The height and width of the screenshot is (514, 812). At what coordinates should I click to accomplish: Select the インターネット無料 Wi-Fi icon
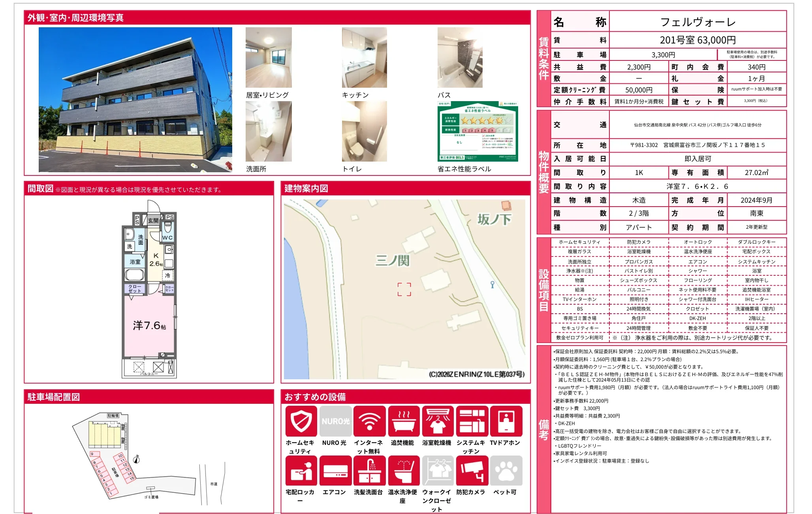click(x=369, y=421)
